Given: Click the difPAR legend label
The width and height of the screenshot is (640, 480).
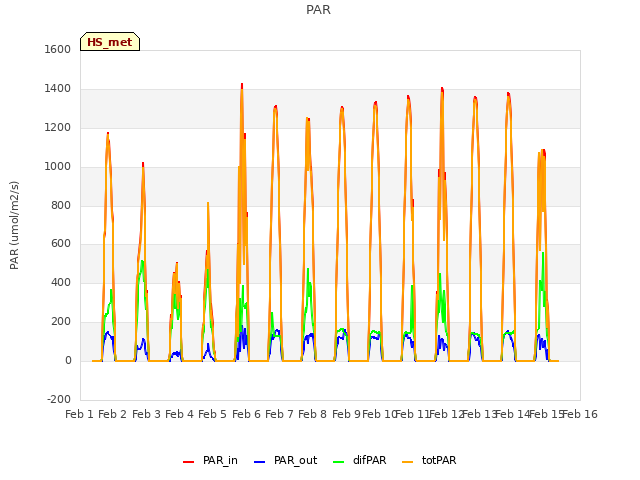Looking at the screenshot, I should (x=369, y=460).
